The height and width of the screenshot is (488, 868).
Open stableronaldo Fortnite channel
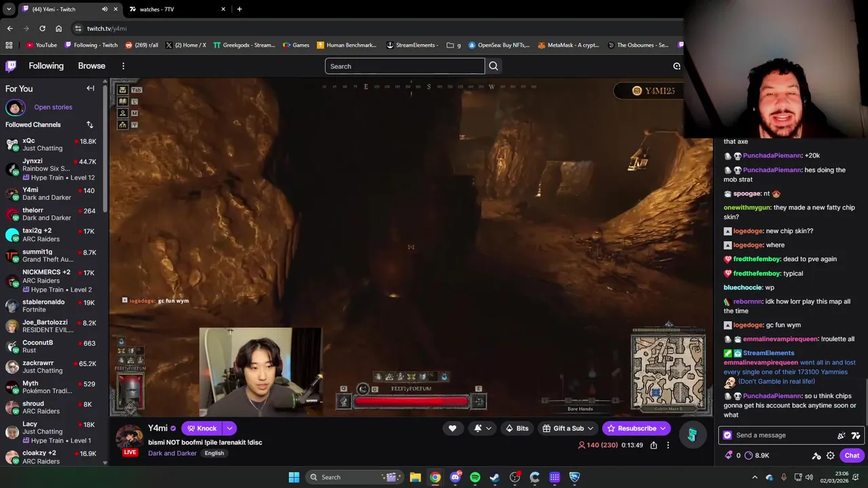[51, 306]
